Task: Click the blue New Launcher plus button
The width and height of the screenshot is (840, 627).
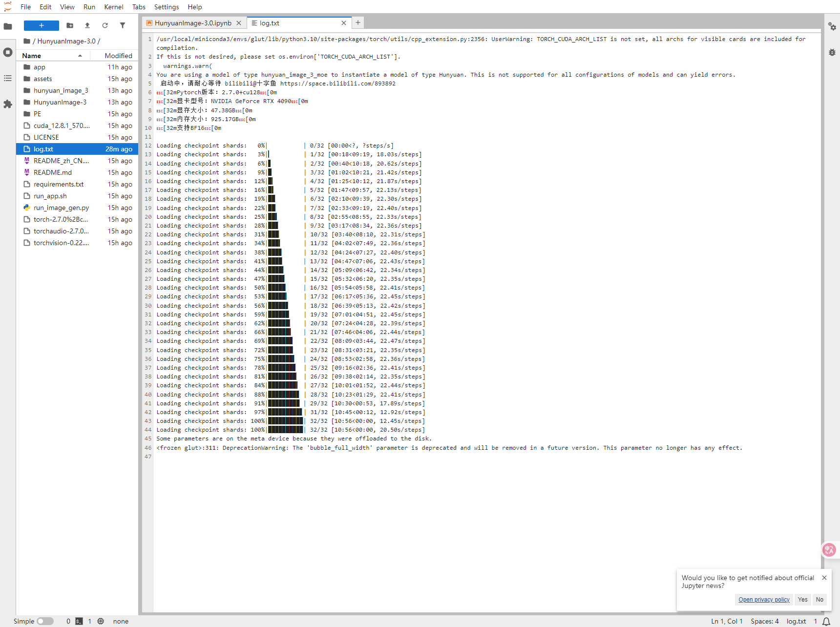Action: click(x=42, y=25)
